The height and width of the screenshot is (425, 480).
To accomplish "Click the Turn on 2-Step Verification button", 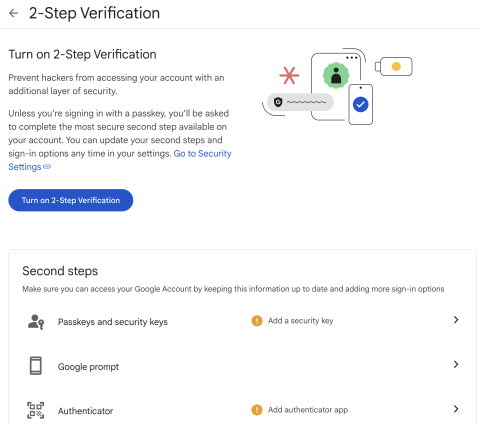I will [71, 200].
